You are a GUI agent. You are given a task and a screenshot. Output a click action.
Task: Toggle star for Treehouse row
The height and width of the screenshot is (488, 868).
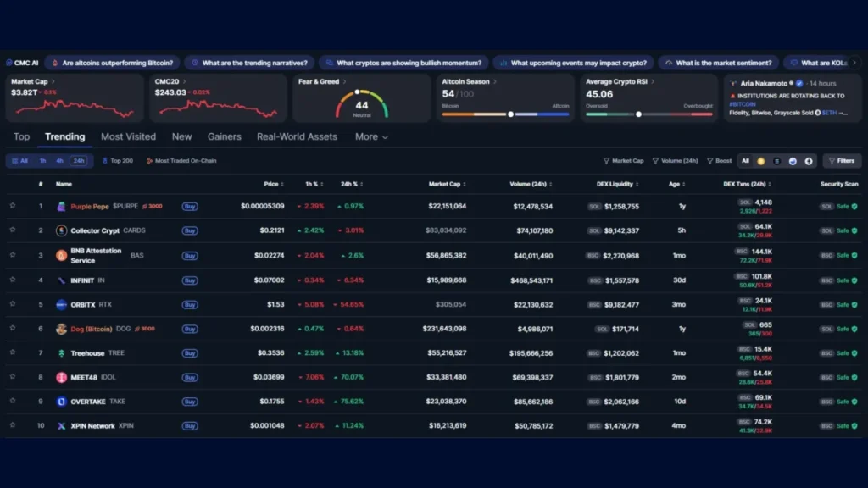[12, 352]
